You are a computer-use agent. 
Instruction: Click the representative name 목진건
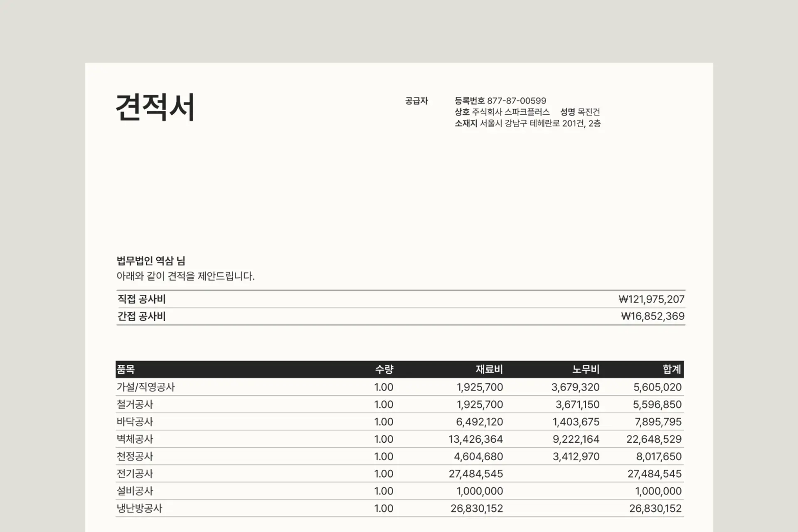tap(589, 112)
